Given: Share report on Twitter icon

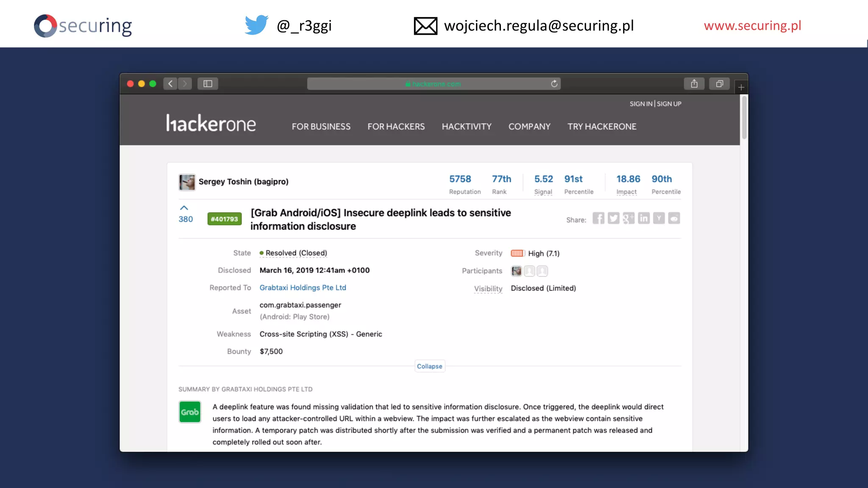Looking at the screenshot, I should point(613,218).
